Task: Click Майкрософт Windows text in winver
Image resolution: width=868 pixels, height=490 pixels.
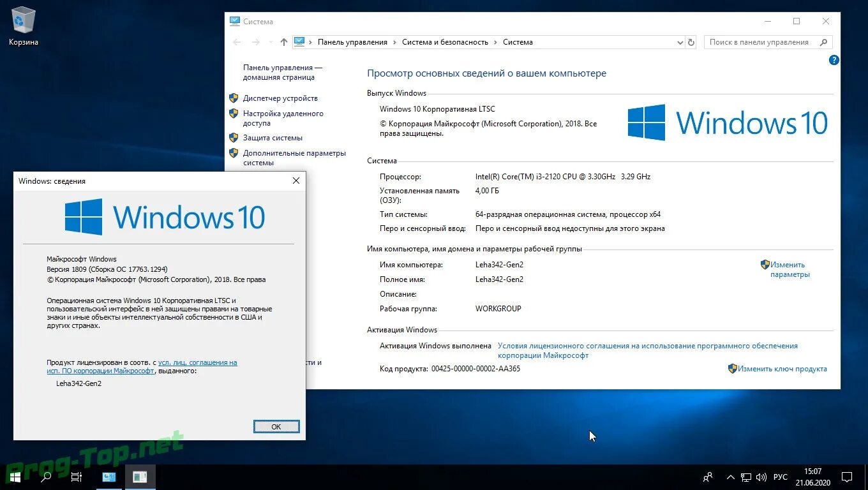Action: coord(82,259)
